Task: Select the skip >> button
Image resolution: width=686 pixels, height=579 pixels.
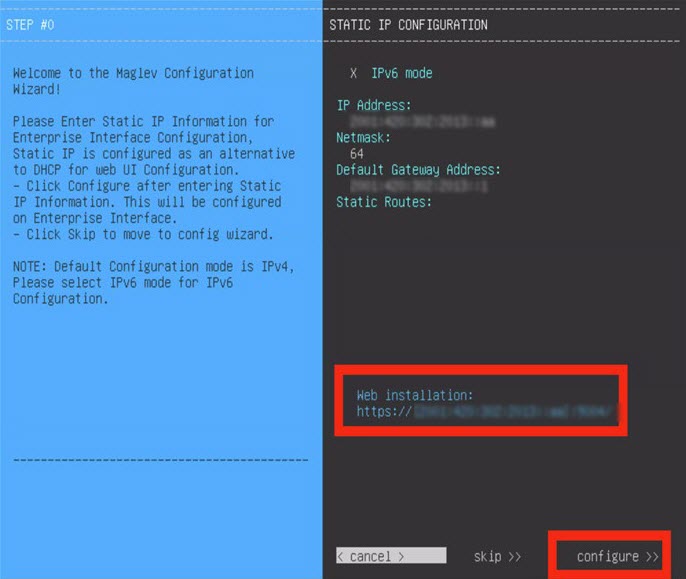Action: coord(497,556)
